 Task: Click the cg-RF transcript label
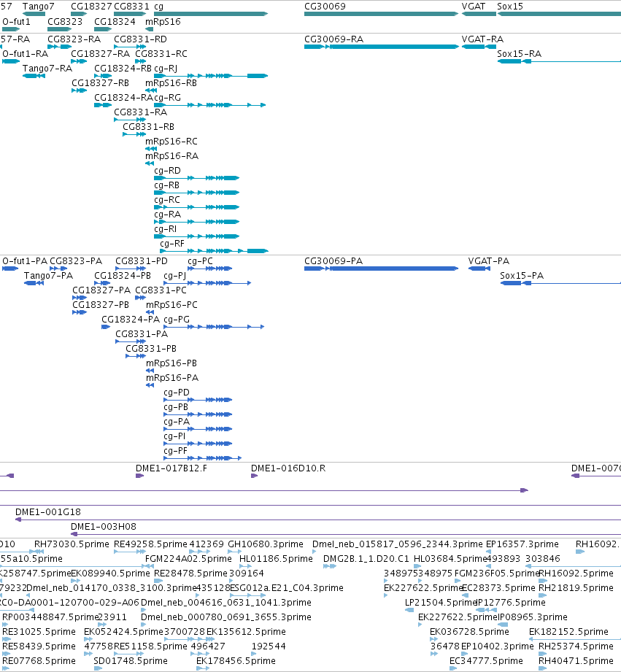tap(172, 243)
